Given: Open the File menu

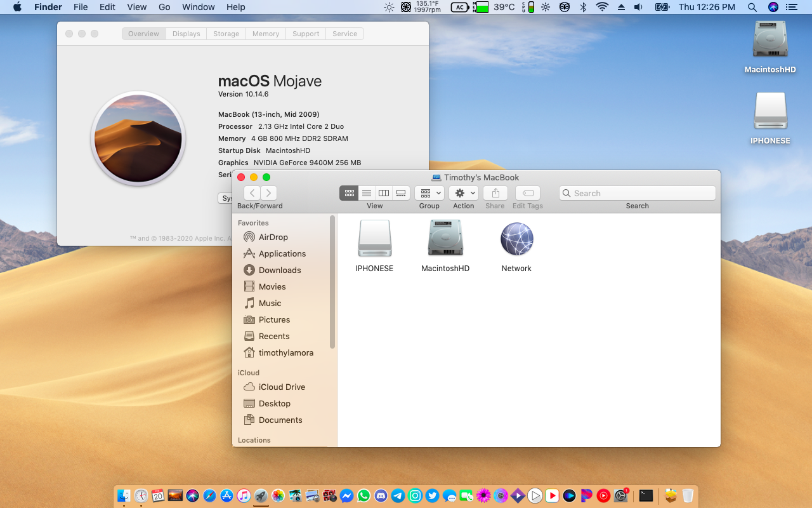Looking at the screenshot, I should (x=81, y=7).
